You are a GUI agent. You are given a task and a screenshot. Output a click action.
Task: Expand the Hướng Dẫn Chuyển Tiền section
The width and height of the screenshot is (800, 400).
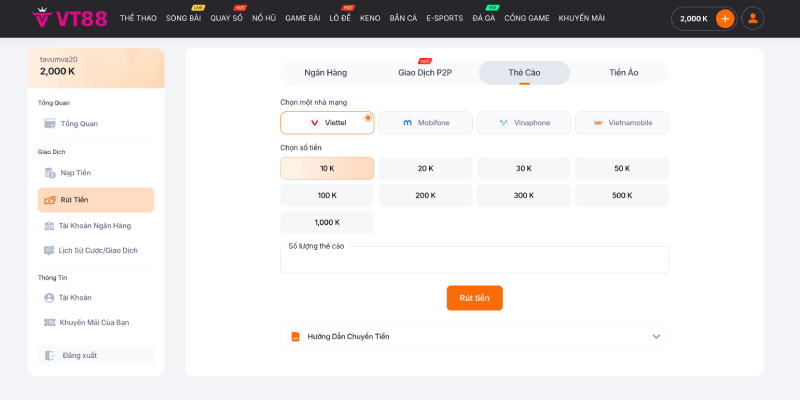coord(474,337)
